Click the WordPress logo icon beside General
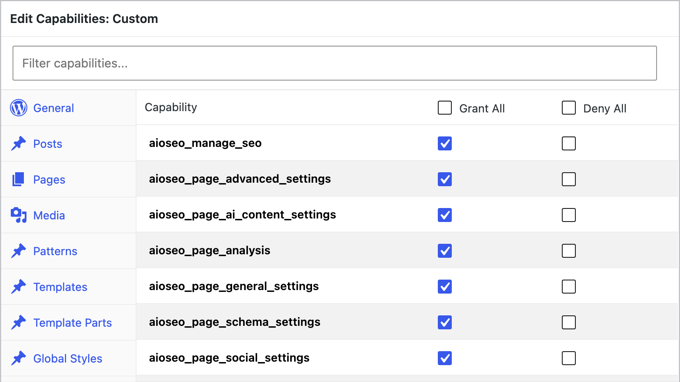The image size is (680, 382). (19, 108)
